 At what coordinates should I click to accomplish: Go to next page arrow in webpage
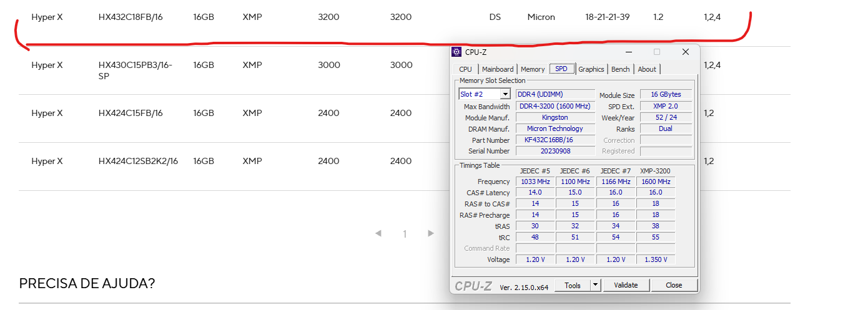coord(431,233)
